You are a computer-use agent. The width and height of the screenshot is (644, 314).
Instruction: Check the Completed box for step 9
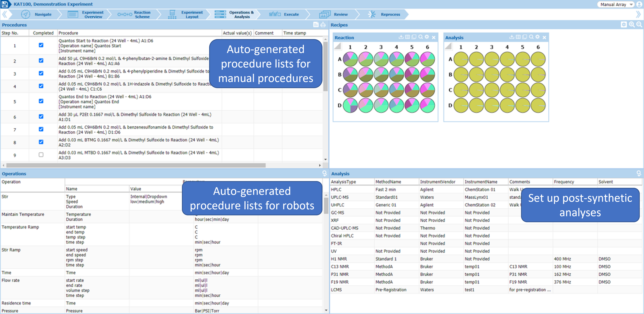pos(41,155)
